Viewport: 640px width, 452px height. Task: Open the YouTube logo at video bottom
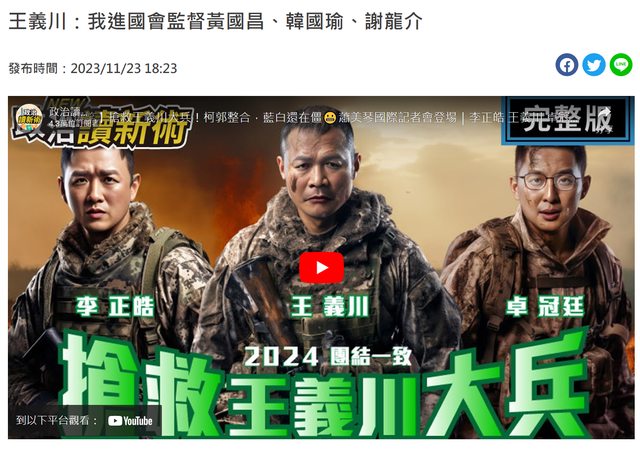pyautogui.click(x=131, y=421)
